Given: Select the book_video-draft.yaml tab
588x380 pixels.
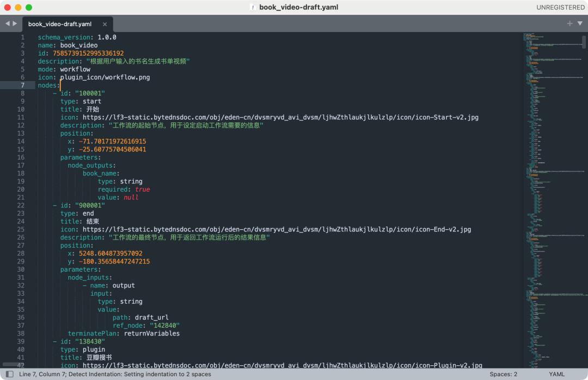Looking at the screenshot, I should (60, 24).
